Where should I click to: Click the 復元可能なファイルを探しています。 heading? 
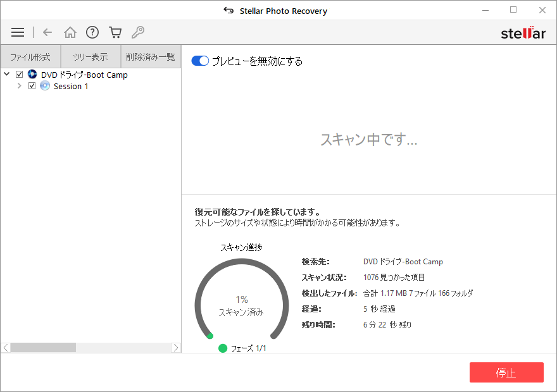[x=258, y=212]
